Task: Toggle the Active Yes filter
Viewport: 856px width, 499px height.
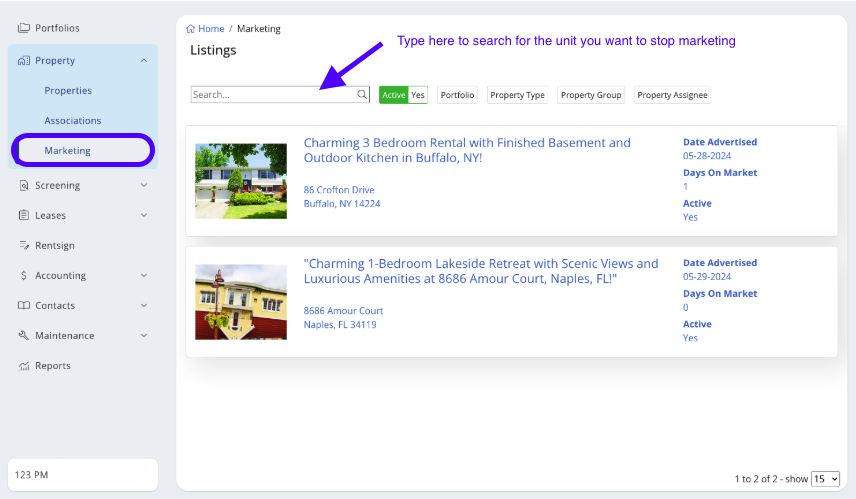Action: point(403,95)
